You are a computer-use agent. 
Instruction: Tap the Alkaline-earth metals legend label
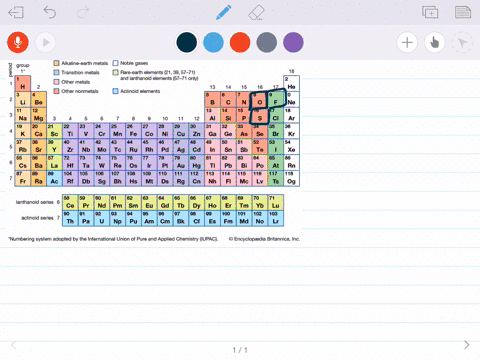click(85, 63)
